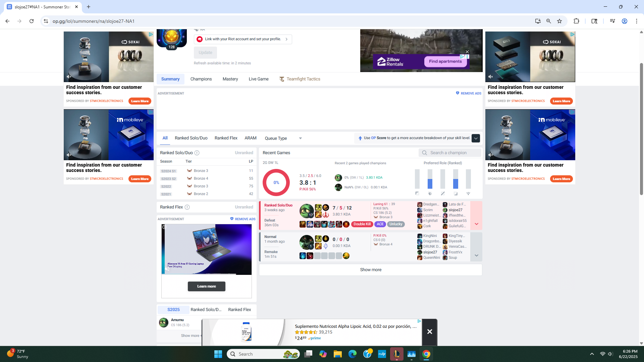The image size is (644, 362).
Task: Reload the page with browser refresh
Action: click(x=32, y=21)
